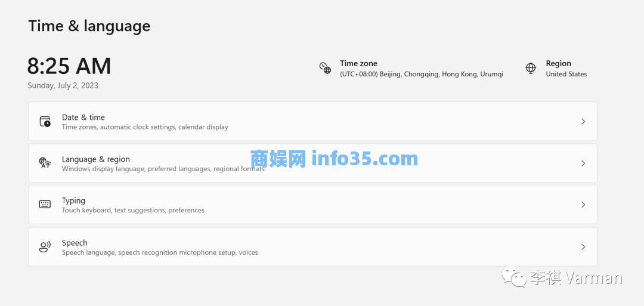Click the Language & region icon
The image size is (644, 306).
45,163
